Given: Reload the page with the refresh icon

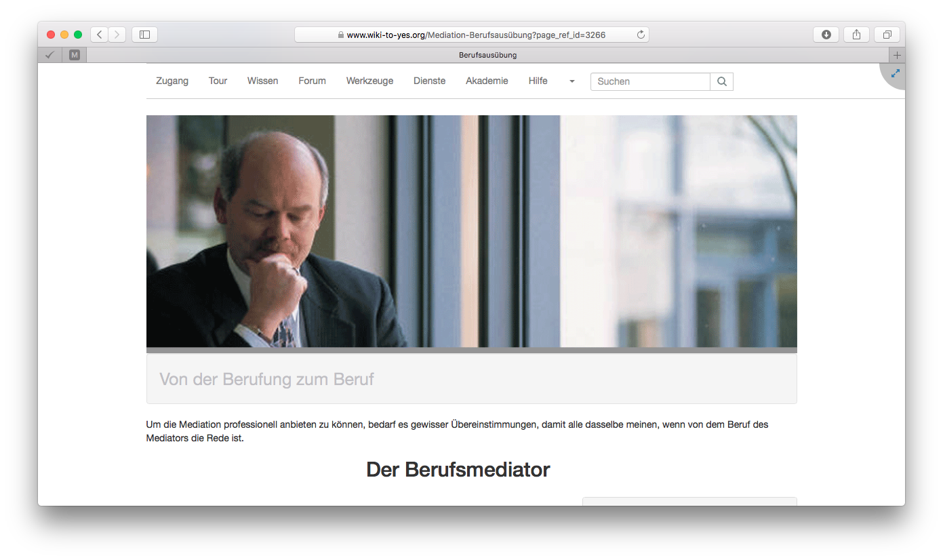Looking at the screenshot, I should point(640,35).
